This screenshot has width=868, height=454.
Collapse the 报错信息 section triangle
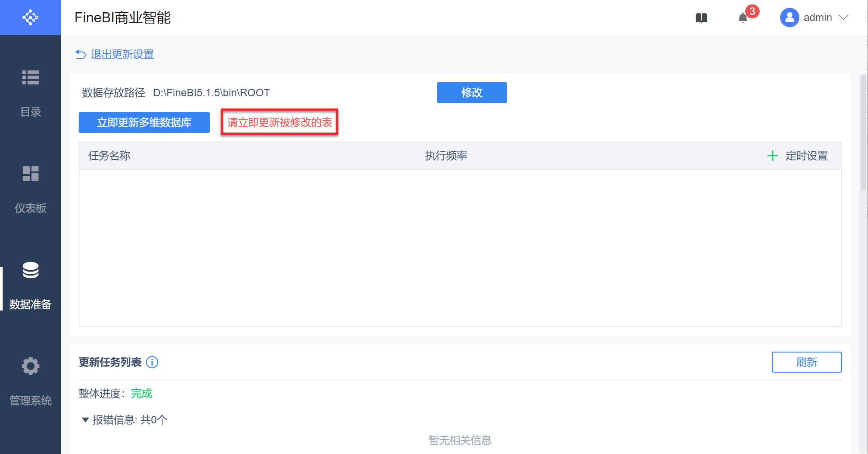coord(85,420)
